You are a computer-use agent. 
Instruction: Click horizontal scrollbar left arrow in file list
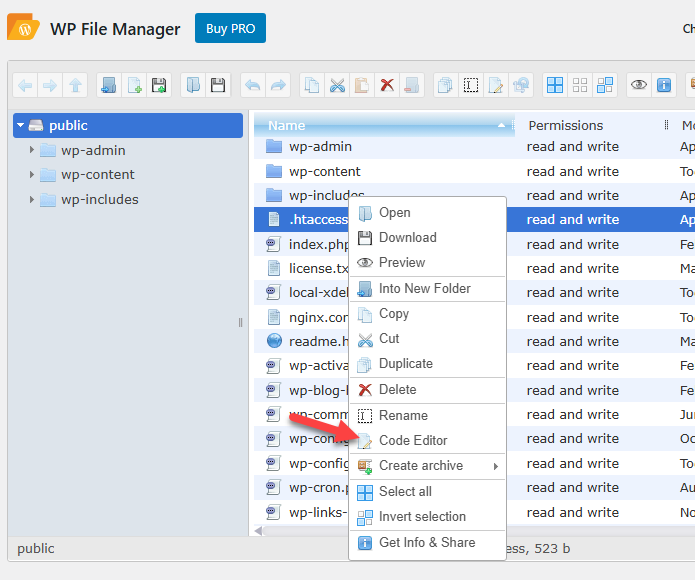(258, 531)
